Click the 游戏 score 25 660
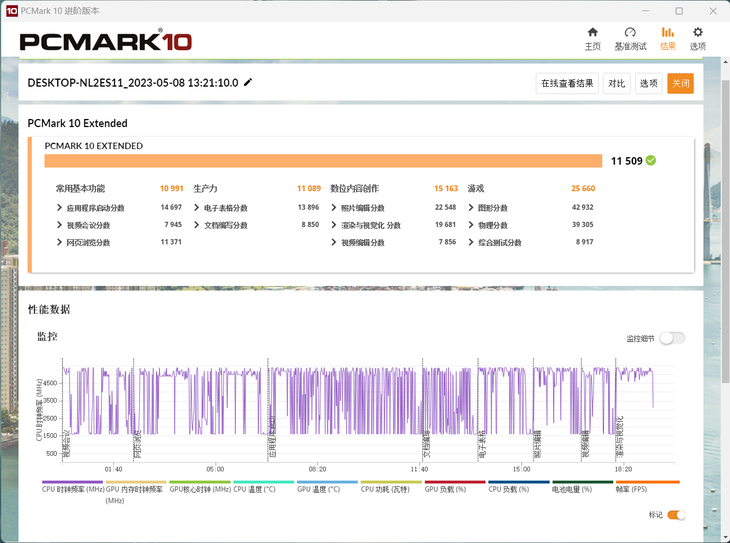730x543 pixels. coord(583,188)
